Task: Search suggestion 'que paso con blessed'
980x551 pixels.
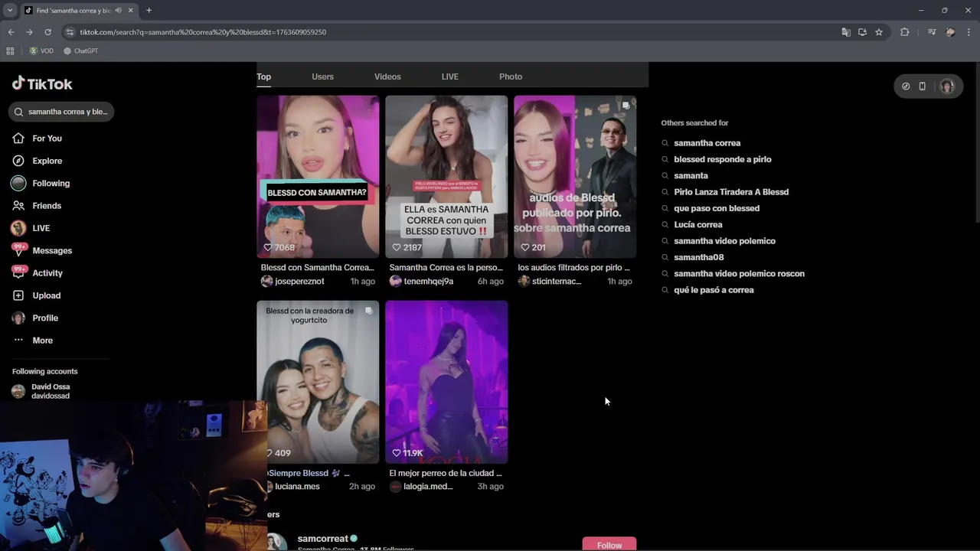Action: click(717, 208)
